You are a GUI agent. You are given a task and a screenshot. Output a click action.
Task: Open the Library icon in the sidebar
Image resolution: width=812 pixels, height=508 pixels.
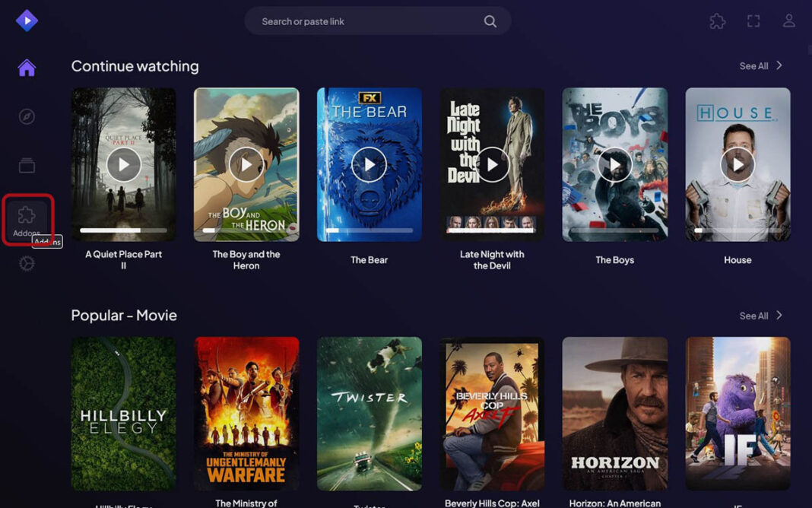tap(27, 165)
